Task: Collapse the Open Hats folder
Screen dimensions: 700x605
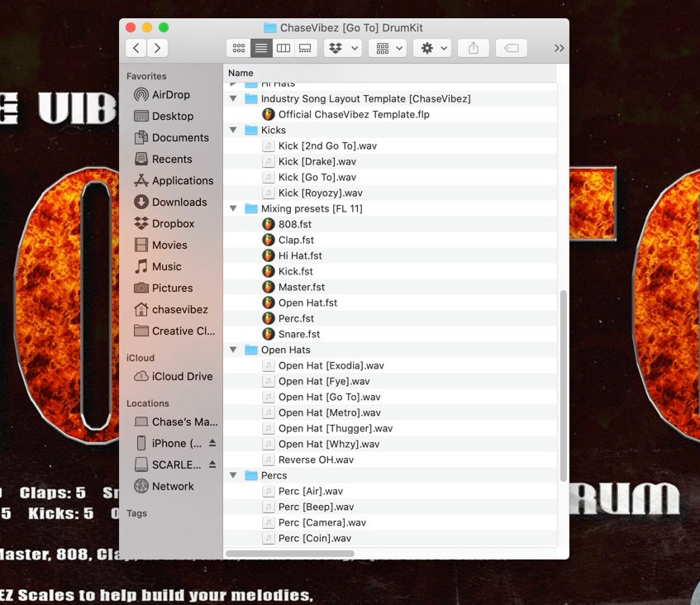Action: (x=233, y=350)
